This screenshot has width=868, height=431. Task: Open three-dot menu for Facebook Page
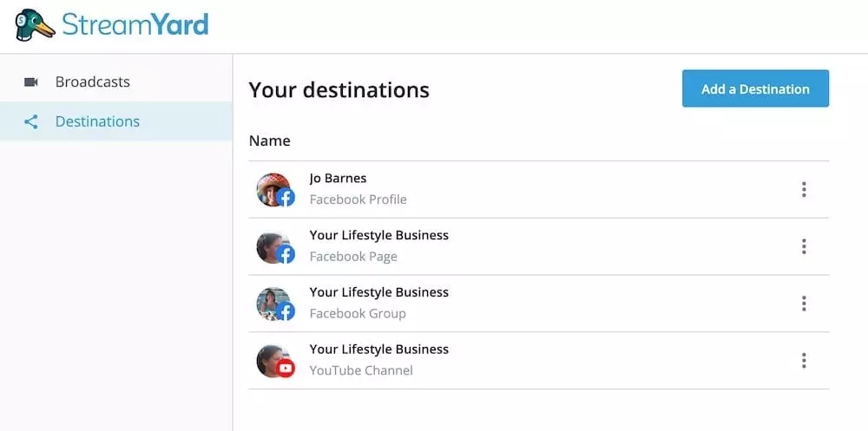coord(804,246)
